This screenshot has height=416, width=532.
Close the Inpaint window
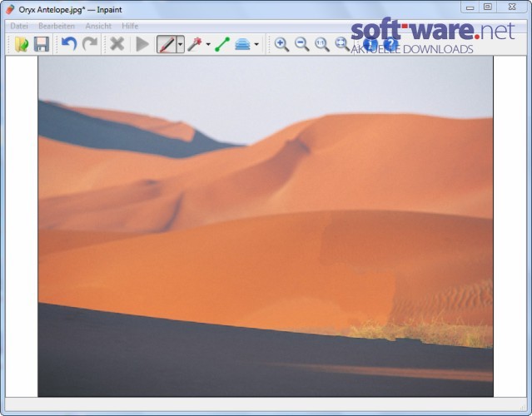coord(512,7)
